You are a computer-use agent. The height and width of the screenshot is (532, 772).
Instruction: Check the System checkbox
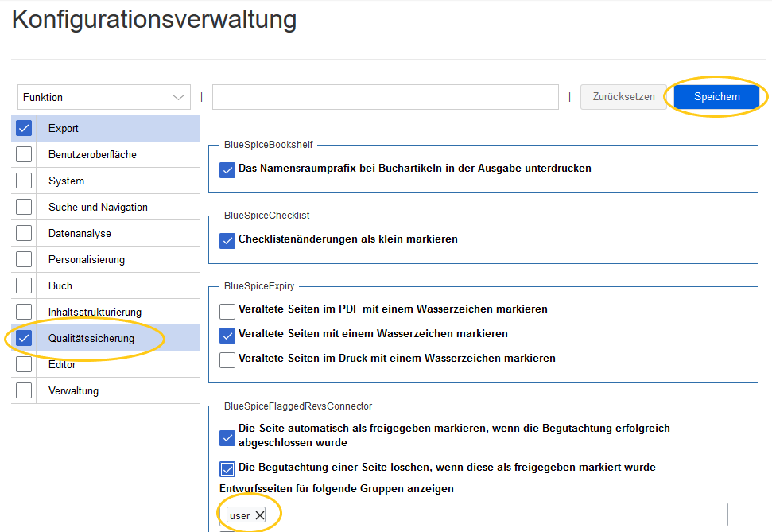pyautogui.click(x=24, y=181)
